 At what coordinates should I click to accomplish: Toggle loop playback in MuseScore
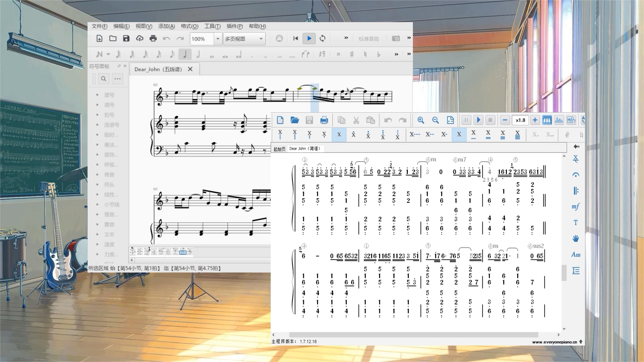(x=322, y=39)
